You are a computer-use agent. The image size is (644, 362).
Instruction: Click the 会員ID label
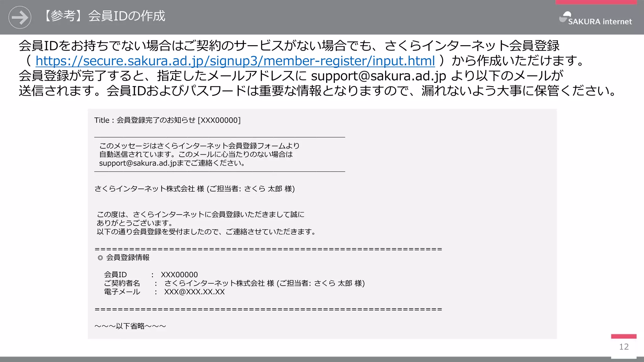(115, 275)
